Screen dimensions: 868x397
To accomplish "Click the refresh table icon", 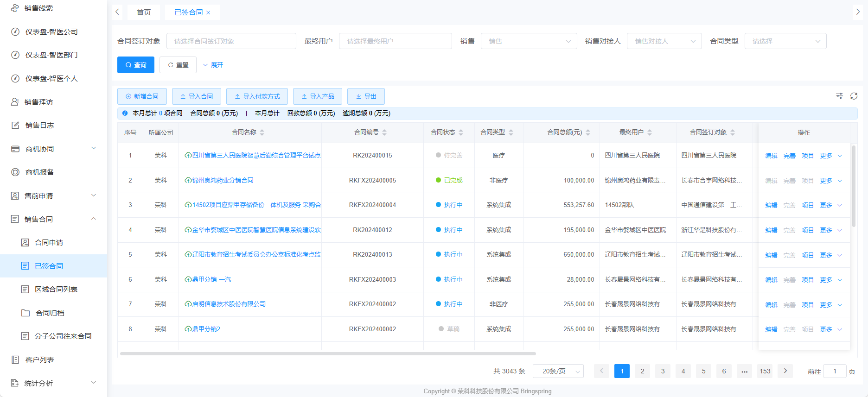I will pos(854,96).
